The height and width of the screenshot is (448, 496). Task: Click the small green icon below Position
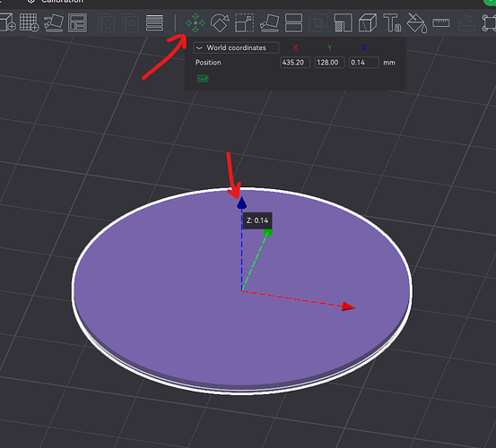[203, 78]
